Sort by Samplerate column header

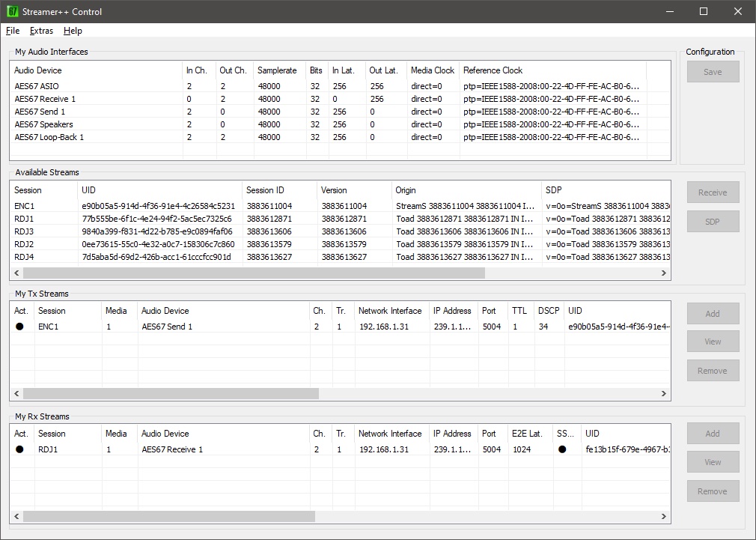[277, 70]
